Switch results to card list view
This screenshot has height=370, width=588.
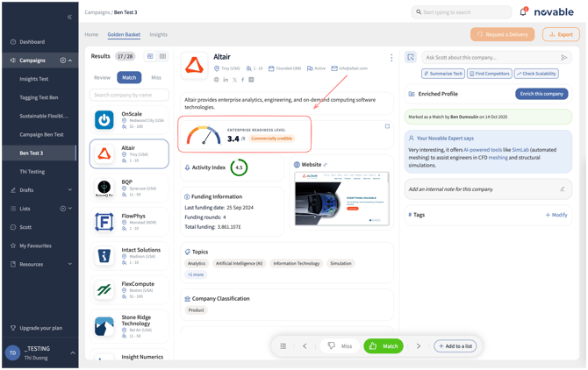pos(150,56)
